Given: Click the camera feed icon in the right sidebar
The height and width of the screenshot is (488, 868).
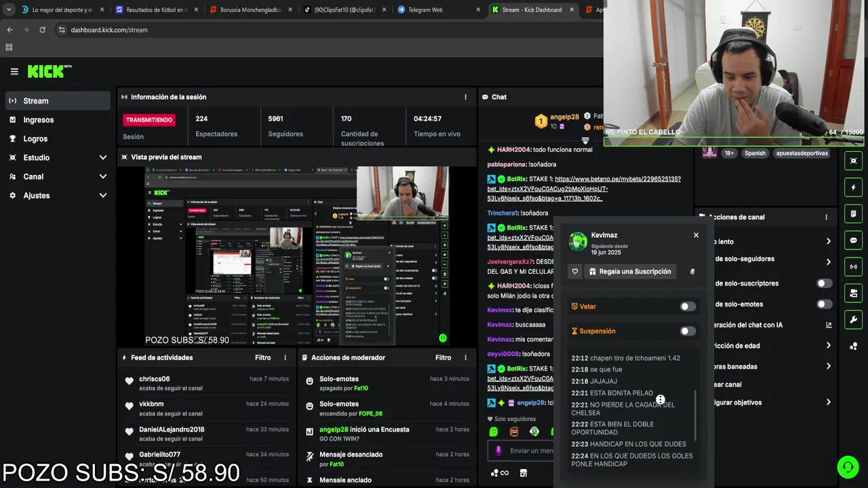Looking at the screenshot, I should point(853,293).
